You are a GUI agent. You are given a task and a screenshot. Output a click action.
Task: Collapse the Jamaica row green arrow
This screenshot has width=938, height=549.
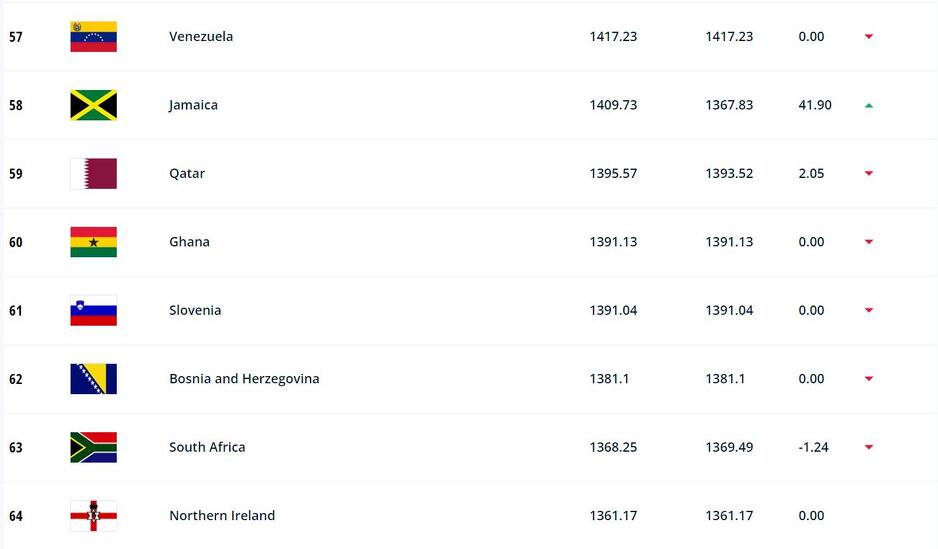click(x=869, y=105)
